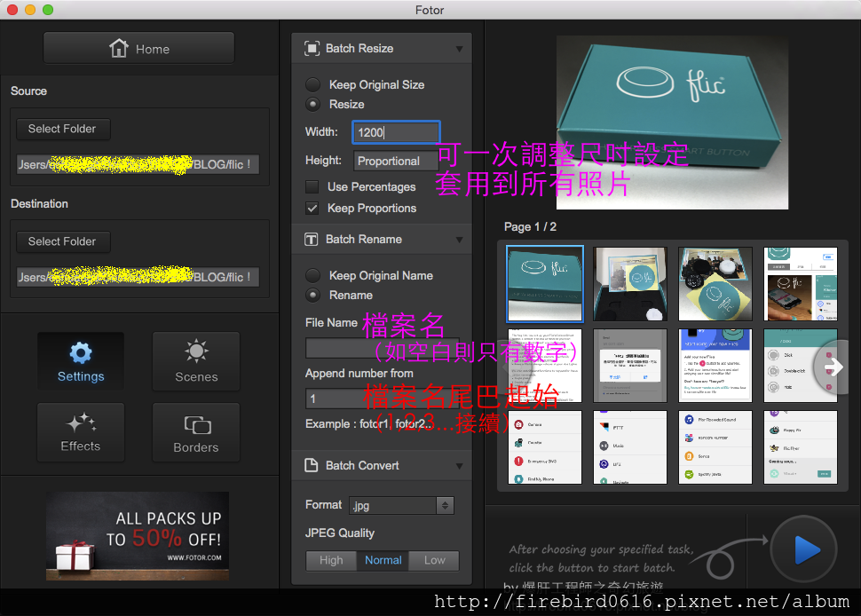Open the Scenes sun icon panel
Viewport: 861px width, 616px height.
pos(196,361)
